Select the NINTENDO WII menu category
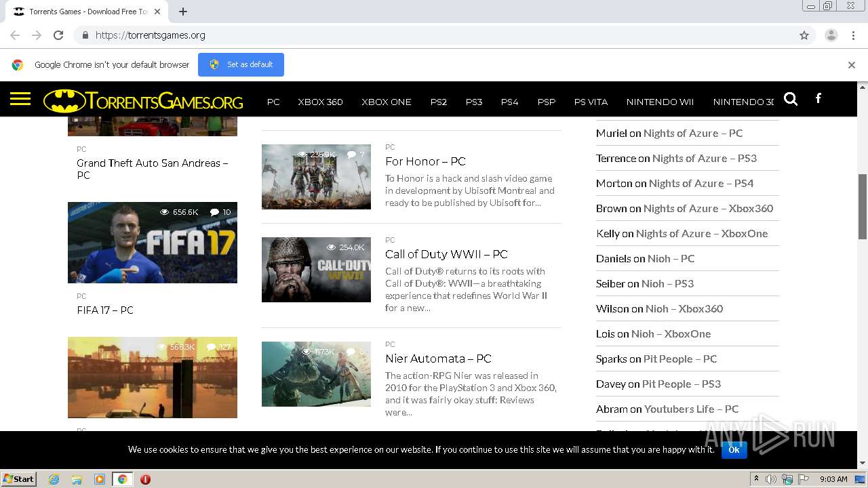The image size is (868, 488). tap(660, 102)
